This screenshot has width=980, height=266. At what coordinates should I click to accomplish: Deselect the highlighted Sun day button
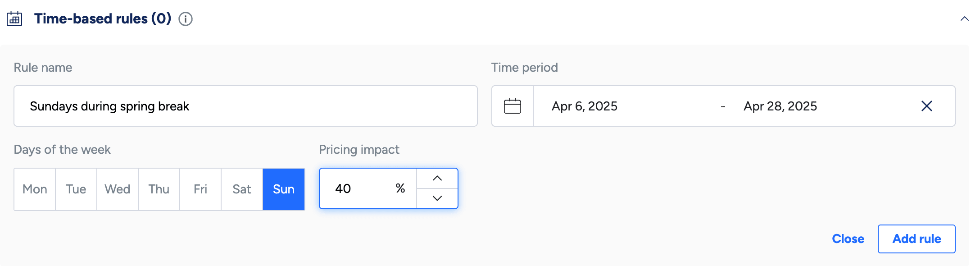click(x=284, y=189)
